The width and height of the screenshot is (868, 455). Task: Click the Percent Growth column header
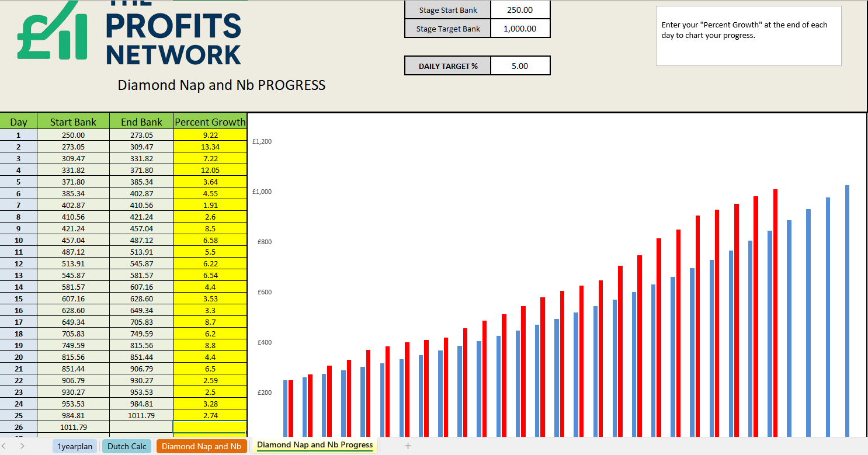(210, 122)
